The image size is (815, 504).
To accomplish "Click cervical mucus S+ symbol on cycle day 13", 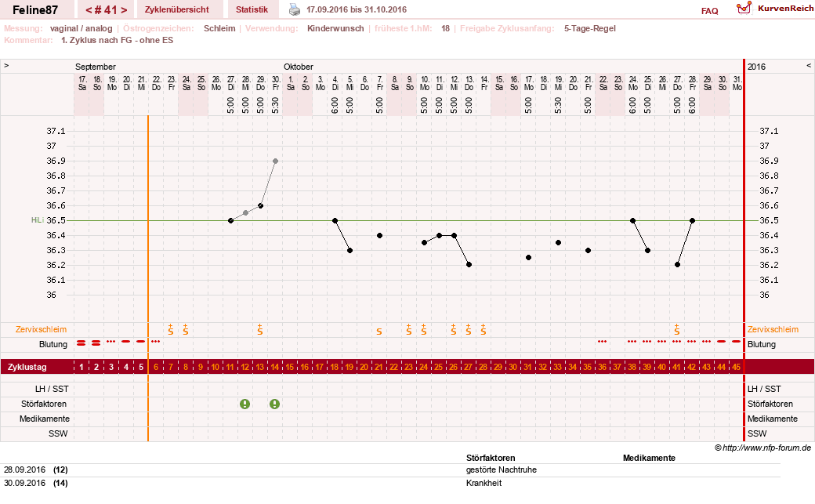I will [260, 329].
